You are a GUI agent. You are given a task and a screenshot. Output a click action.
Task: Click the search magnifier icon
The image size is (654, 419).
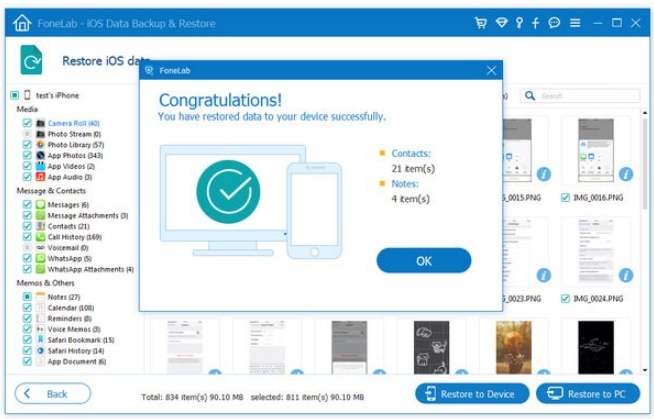coord(530,96)
